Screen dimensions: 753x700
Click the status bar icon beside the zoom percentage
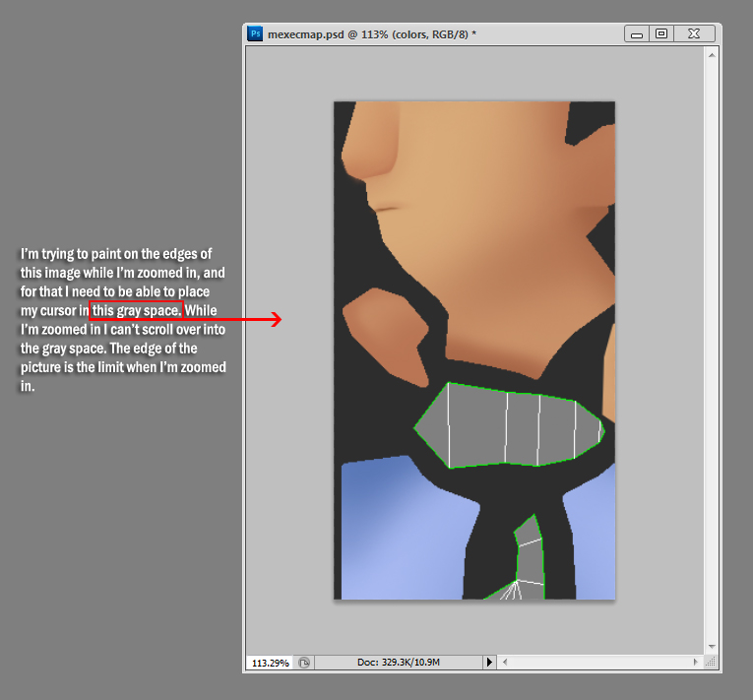[x=304, y=664]
